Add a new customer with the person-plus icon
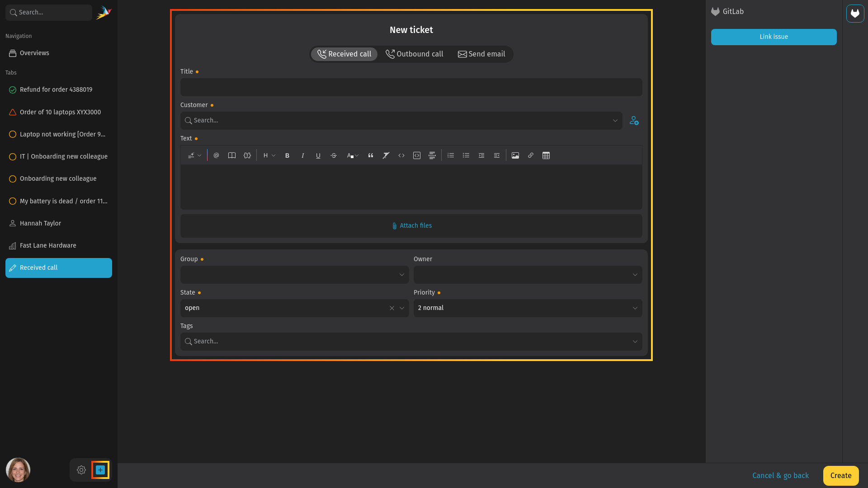The width and height of the screenshot is (868, 488). tap(634, 120)
